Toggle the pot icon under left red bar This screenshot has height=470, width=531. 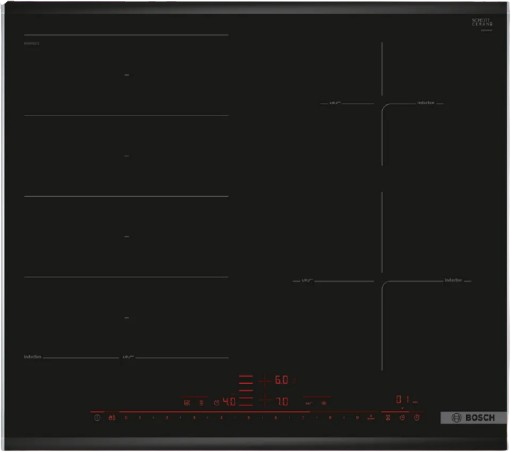[x=201, y=403]
